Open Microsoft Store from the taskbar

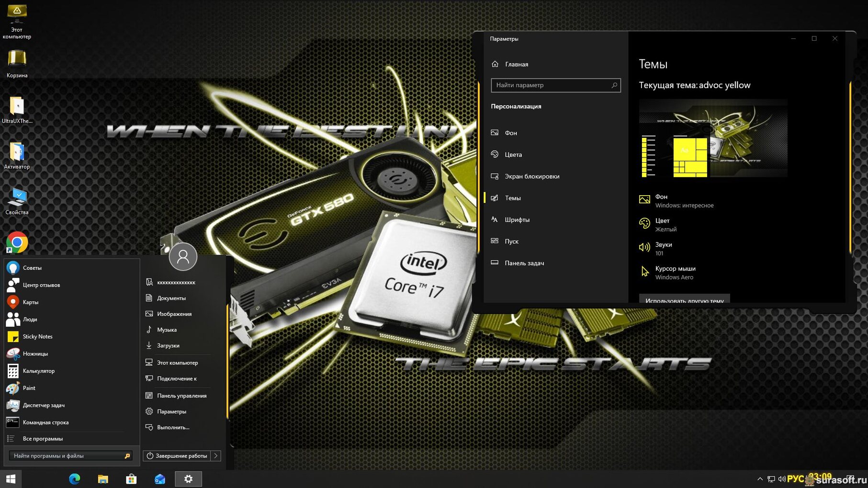coord(131,479)
